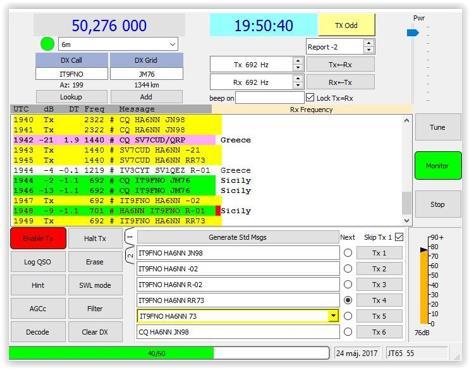
Task: Click the Erase button
Action: (x=95, y=262)
